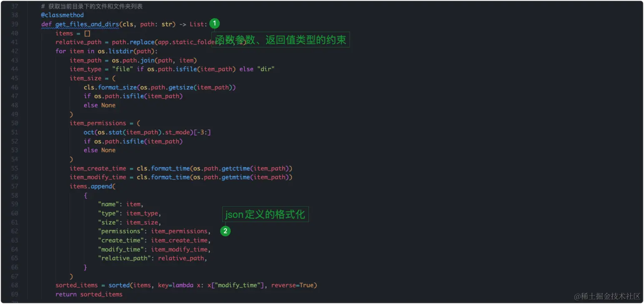Click the "permissions" dictionary key
This screenshot has width=644, height=304.
point(121,231)
